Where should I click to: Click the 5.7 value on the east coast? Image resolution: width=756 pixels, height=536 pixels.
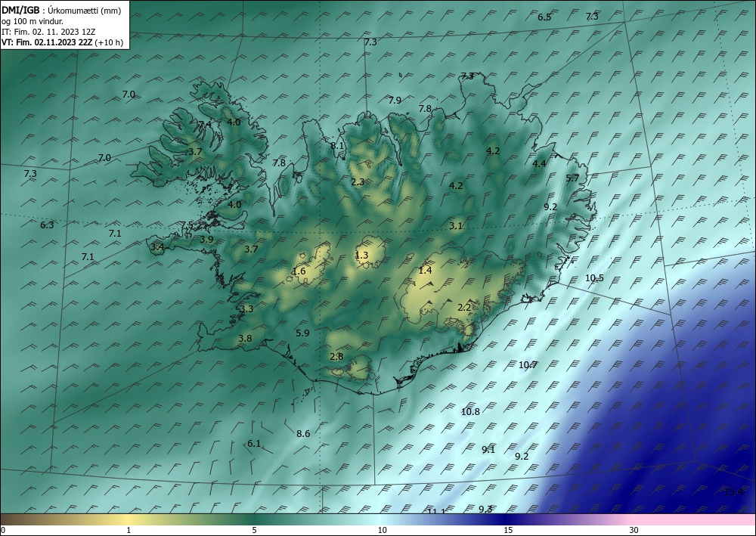point(572,178)
